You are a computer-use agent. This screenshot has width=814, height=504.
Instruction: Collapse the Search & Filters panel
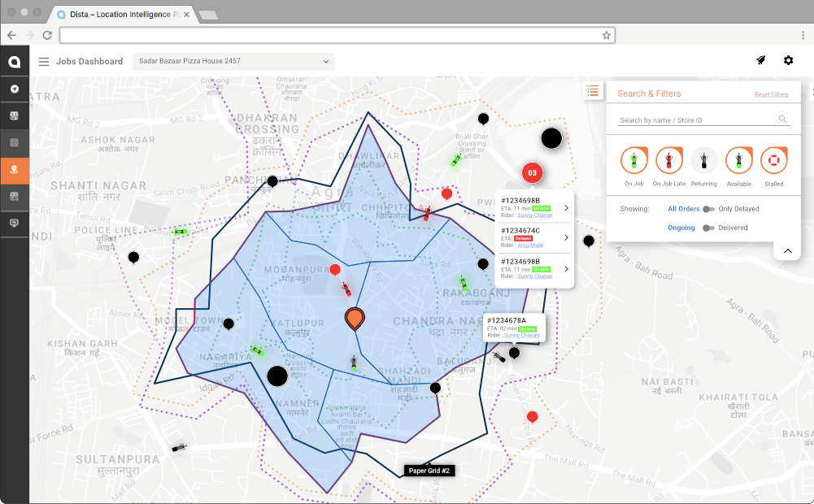787,251
